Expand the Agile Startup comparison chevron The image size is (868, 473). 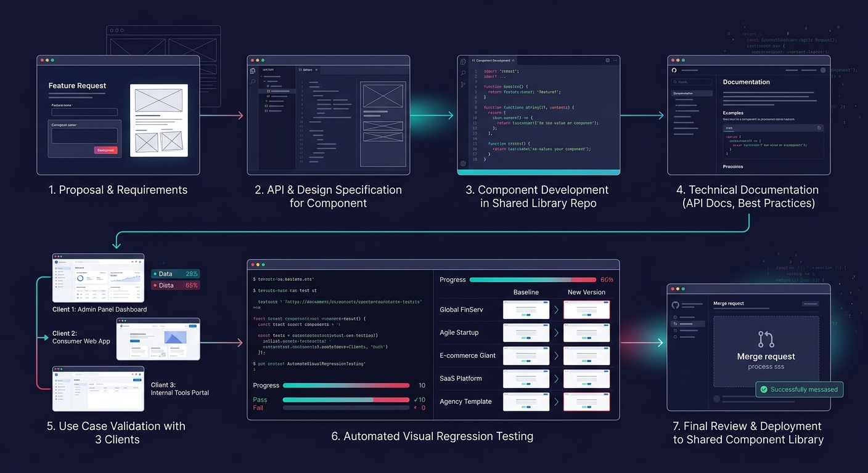coord(556,333)
